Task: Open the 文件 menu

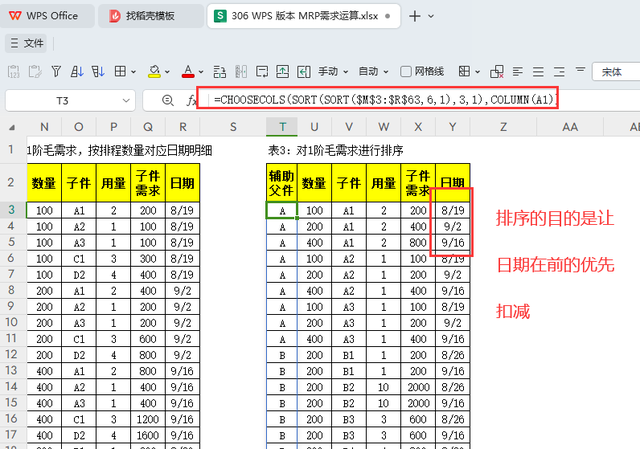Action: pos(27,43)
